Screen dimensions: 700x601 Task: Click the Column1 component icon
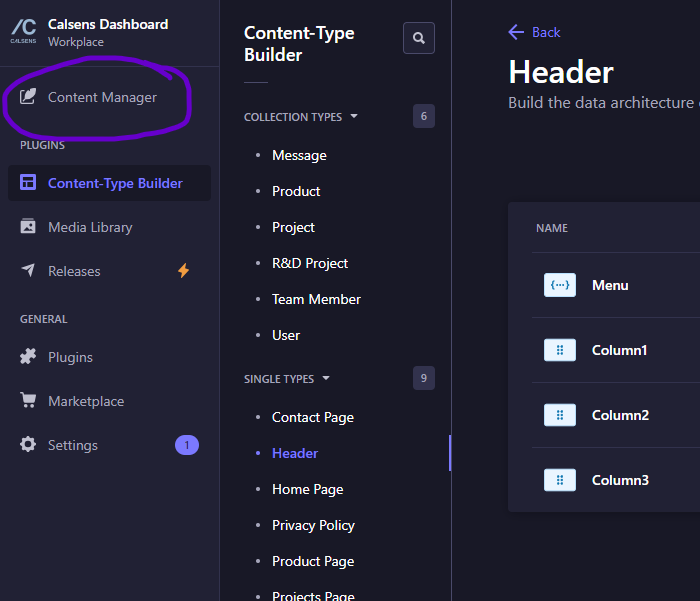tap(560, 350)
